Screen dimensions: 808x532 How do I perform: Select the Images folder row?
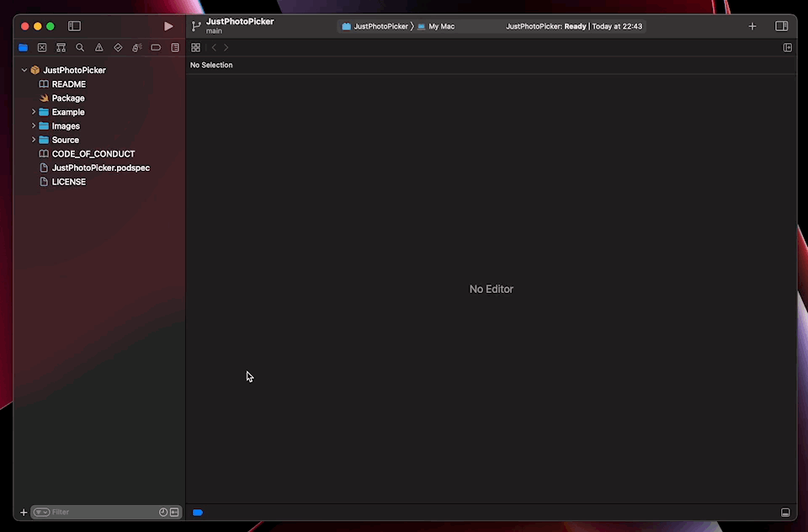99,125
